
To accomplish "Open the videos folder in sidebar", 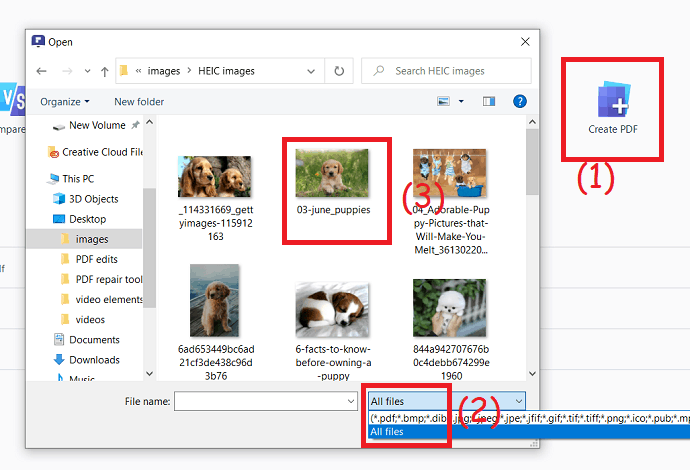I will pos(83,319).
